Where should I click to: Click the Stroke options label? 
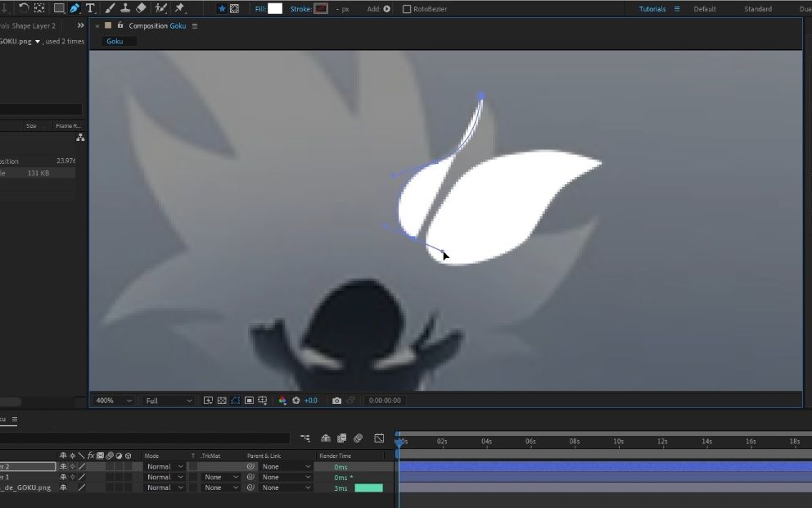click(301, 9)
